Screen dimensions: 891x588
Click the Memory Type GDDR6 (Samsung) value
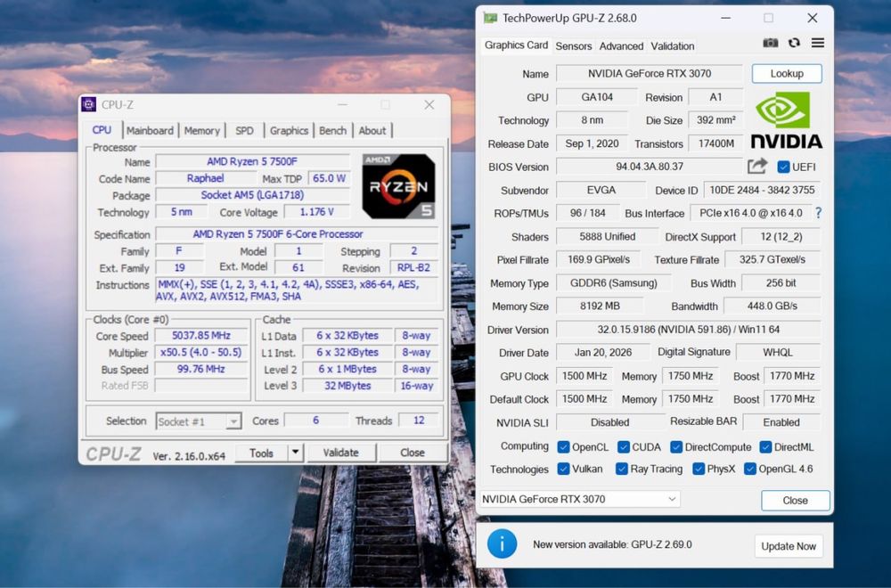point(613,283)
